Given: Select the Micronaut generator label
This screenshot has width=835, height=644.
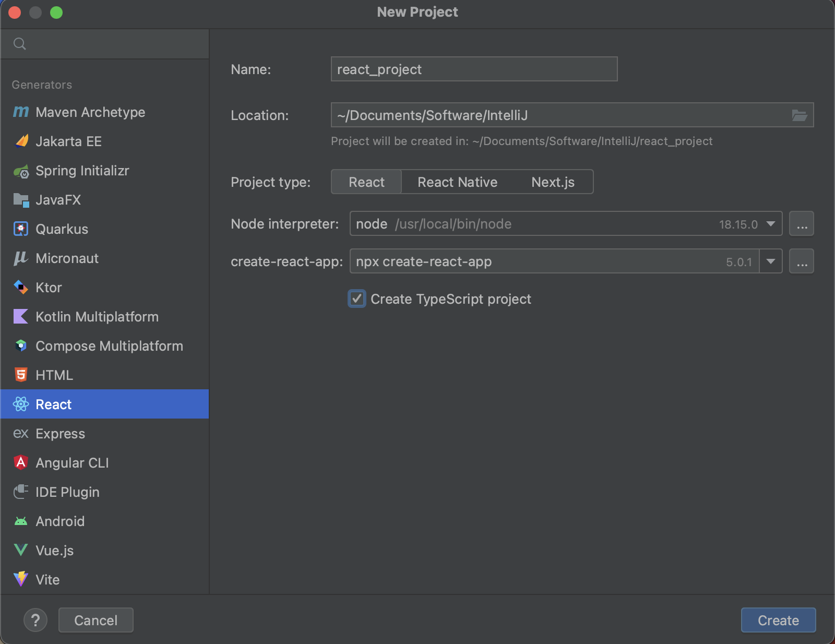Looking at the screenshot, I should click(67, 258).
